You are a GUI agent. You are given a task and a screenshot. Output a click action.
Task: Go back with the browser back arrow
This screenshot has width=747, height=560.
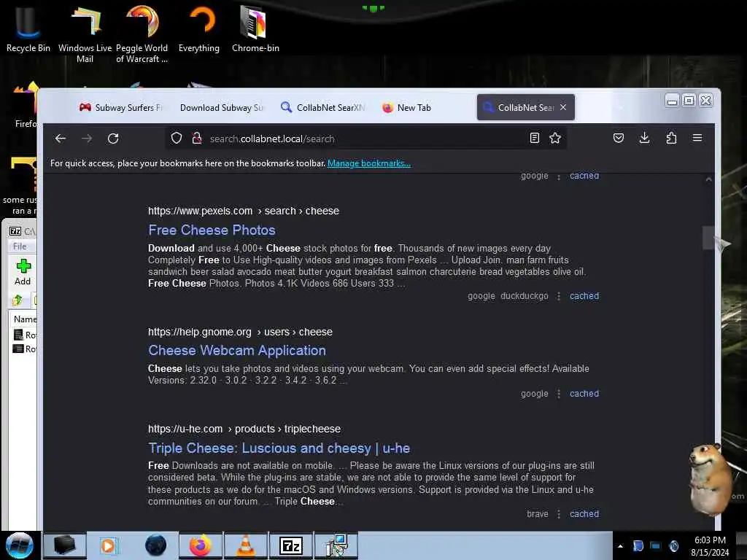pyautogui.click(x=60, y=139)
